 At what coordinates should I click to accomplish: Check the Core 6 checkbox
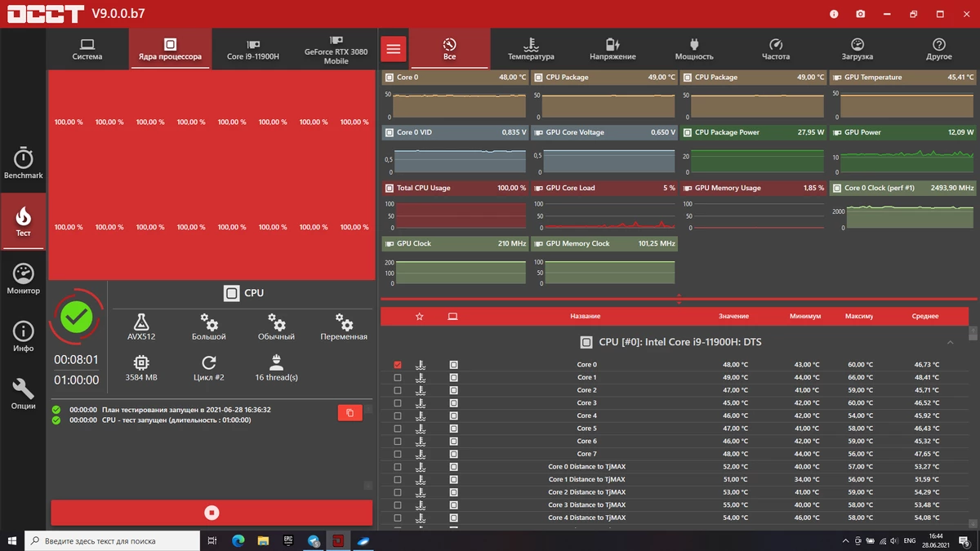(x=398, y=441)
